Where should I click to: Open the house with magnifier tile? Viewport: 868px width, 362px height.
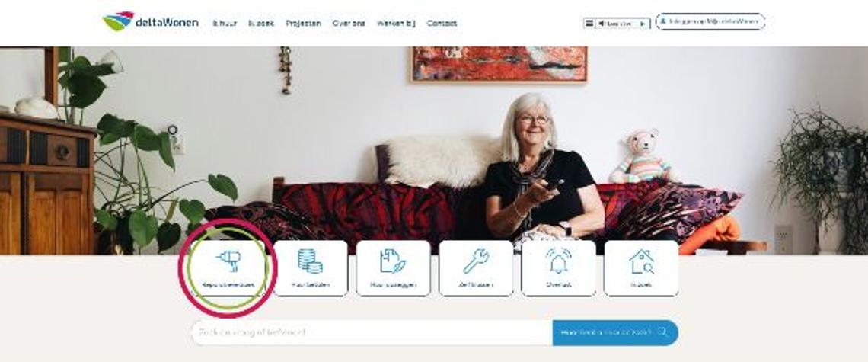(x=641, y=268)
